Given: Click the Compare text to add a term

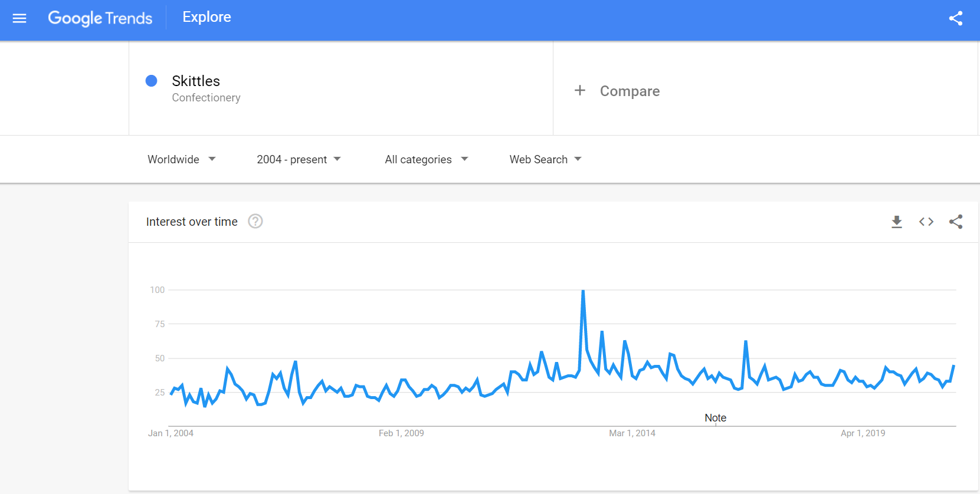Looking at the screenshot, I should [x=630, y=91].
